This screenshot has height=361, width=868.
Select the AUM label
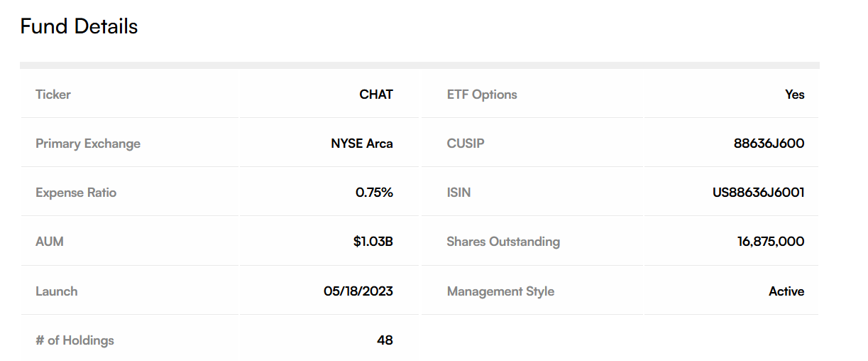coord(50,242)
